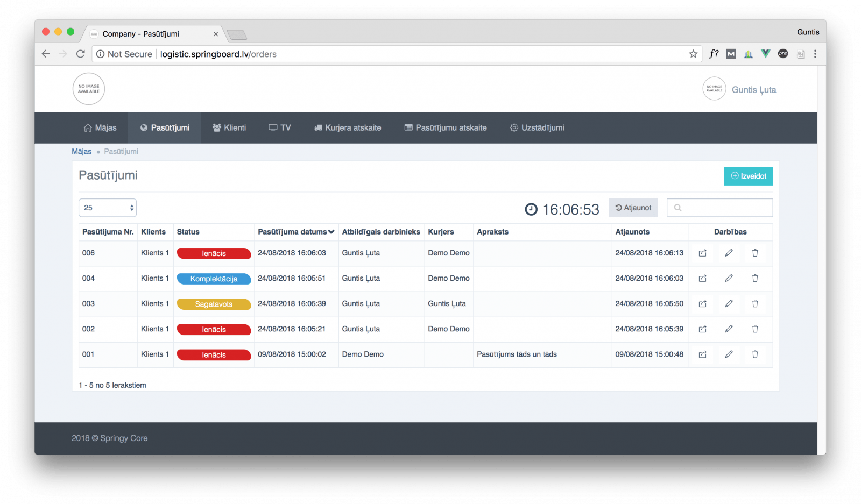
Task: Edit order 006 with pencil icon
Action: pos(729,253)
